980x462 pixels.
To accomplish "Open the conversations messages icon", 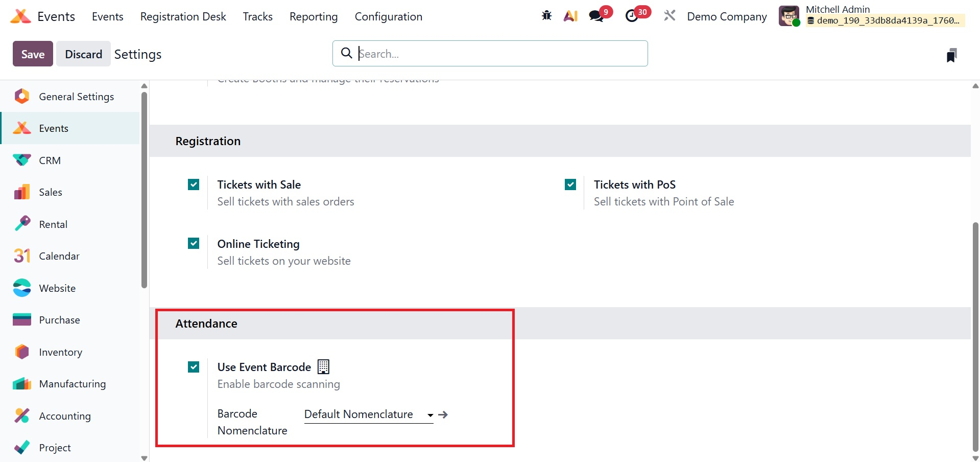I will 595,16.
